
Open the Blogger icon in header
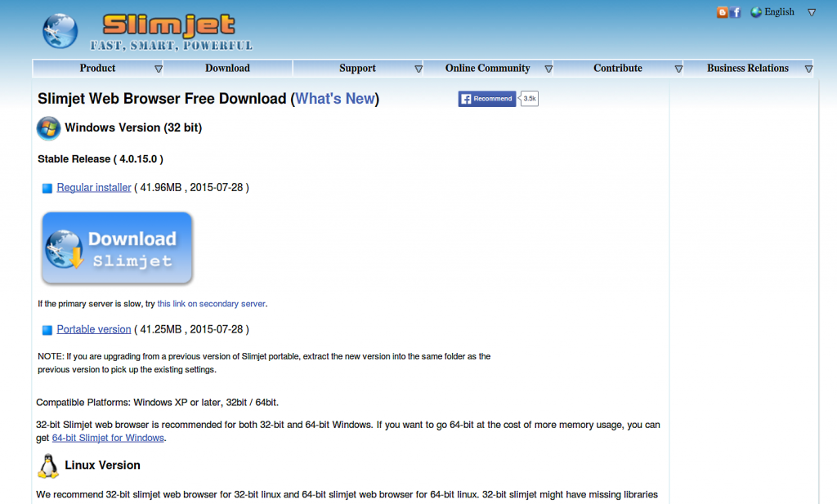click(x=722, y=12)
